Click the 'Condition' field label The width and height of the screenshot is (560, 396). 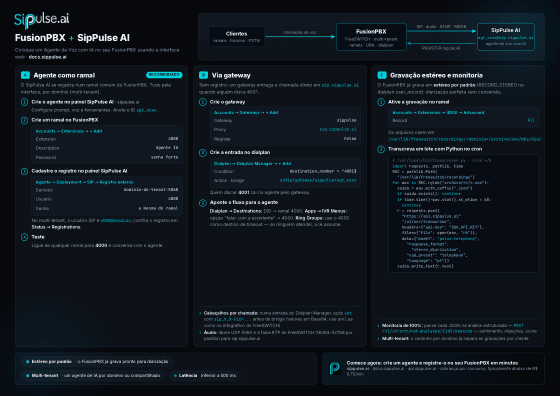pos(224,171)
